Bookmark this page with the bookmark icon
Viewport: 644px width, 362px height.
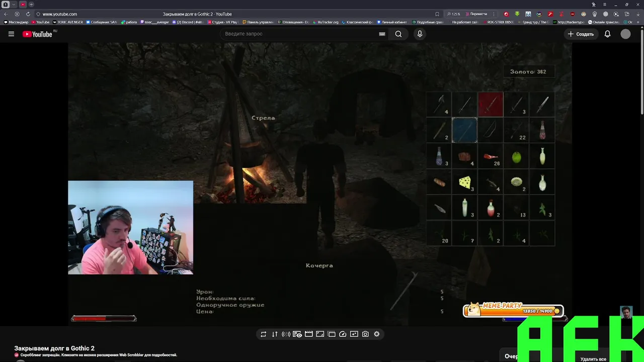click(437, 14)
